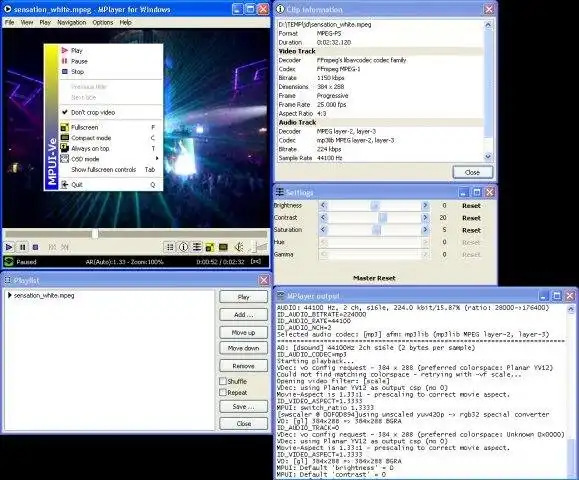Click the Contrast slider right arrow
579x480 pixels.
tap(425, 217)
